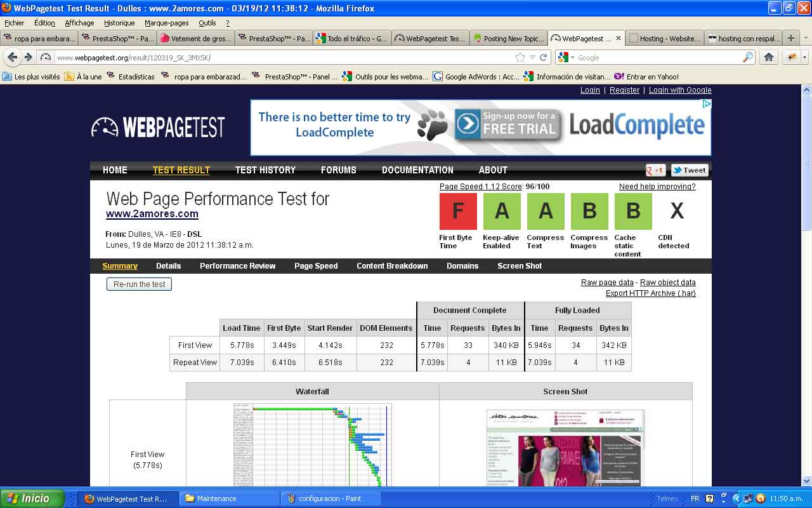This screenshot has height=508, width=812.
Task: Open the 'À la une' feed bookmark
Action: 83,77
